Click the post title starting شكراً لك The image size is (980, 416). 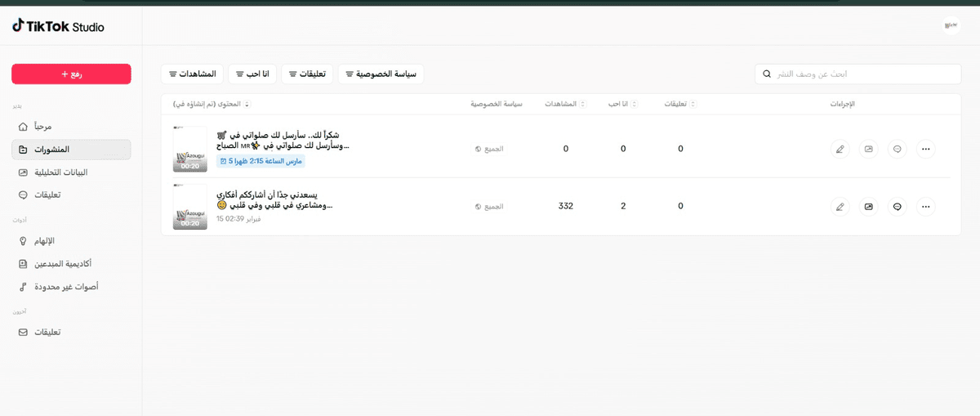(283, 140)
